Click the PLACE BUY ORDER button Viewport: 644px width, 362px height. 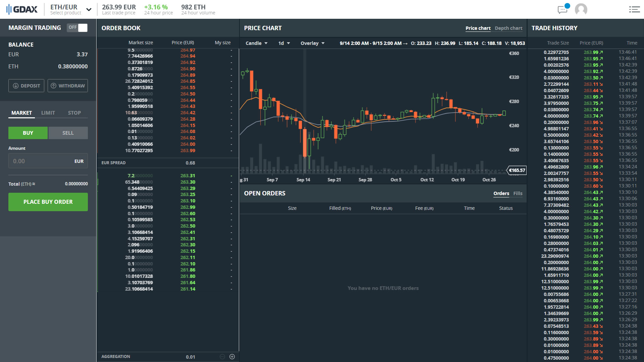tap(48, 202)
